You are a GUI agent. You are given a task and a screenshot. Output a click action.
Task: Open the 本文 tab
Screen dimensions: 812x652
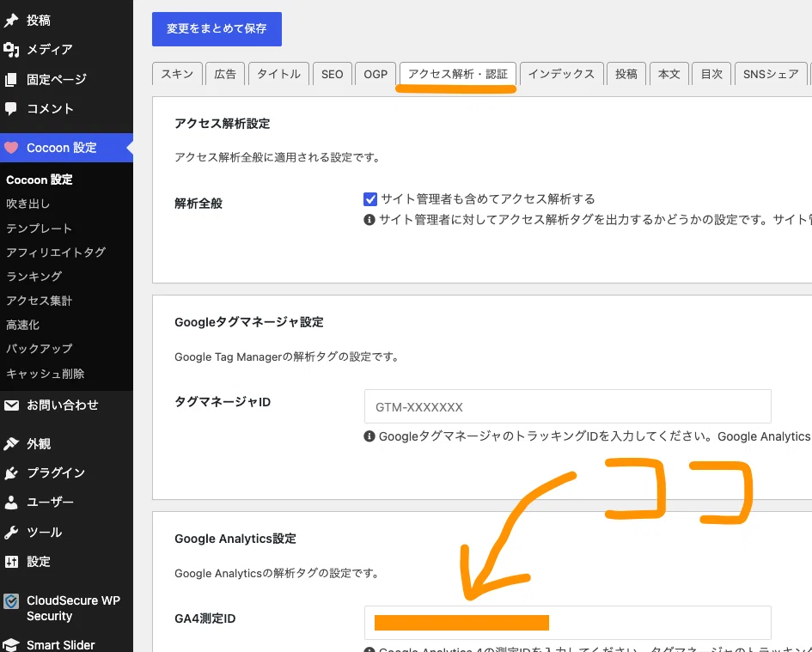pyautogui.click(x=669, y=74)
